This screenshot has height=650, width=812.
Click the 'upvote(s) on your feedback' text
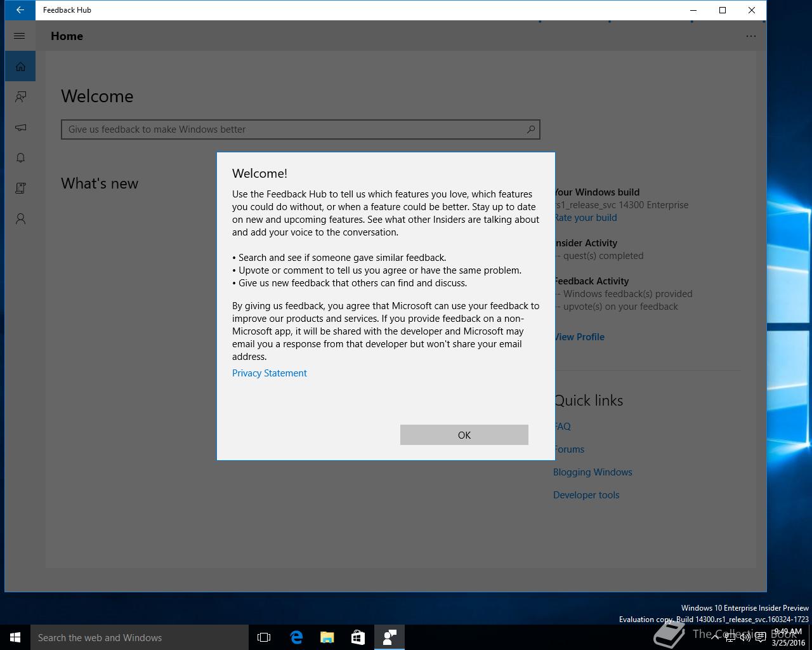620,307
